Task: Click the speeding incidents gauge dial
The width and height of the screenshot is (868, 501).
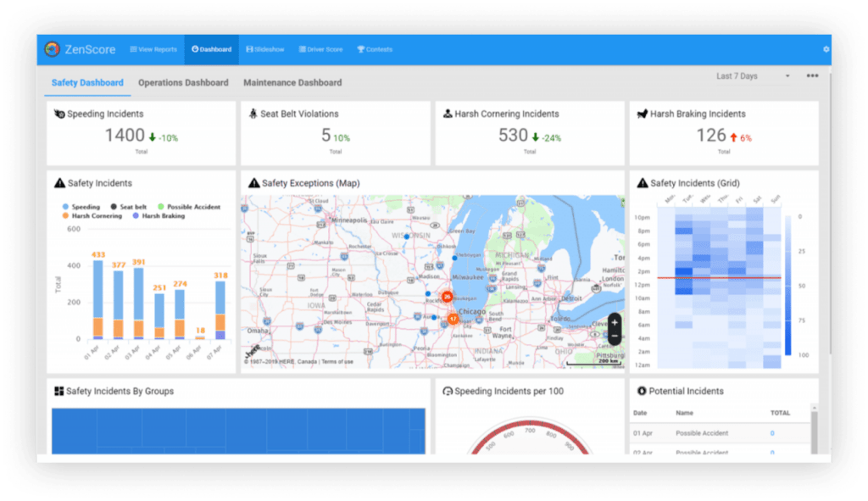Action: click(x=530, y=437)
